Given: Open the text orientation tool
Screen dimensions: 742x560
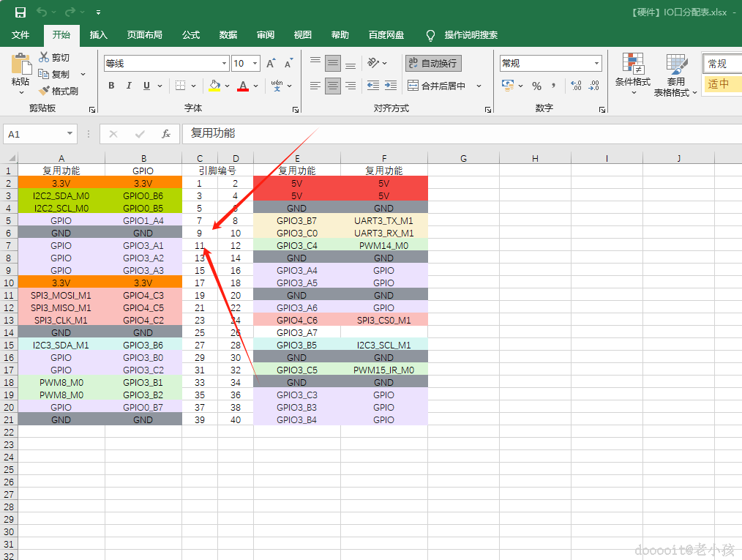Looking at the screenshot, I should point(373,63).
